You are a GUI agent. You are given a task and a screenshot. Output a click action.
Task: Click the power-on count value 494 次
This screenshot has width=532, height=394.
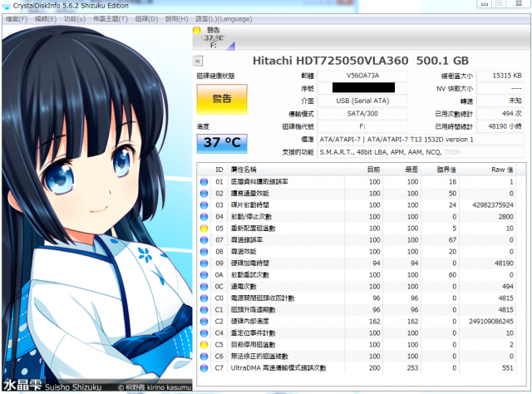tap(500, 114)
